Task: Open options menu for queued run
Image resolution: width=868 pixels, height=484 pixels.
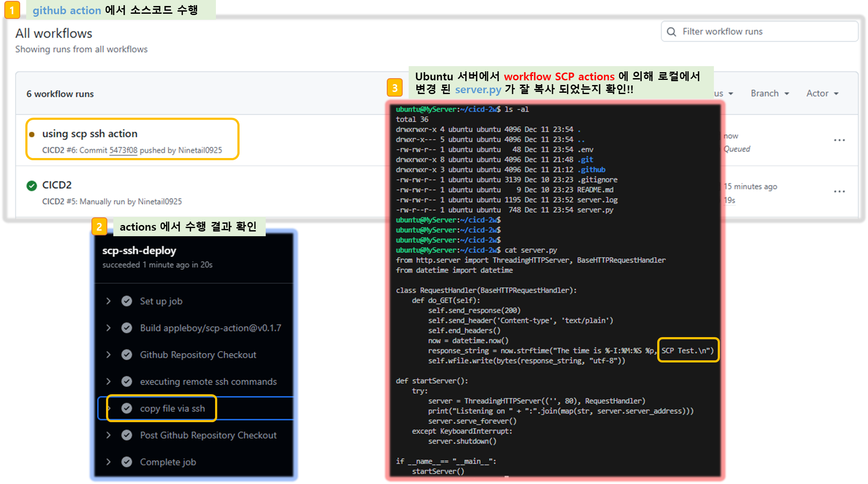Action: click(839, 140)
